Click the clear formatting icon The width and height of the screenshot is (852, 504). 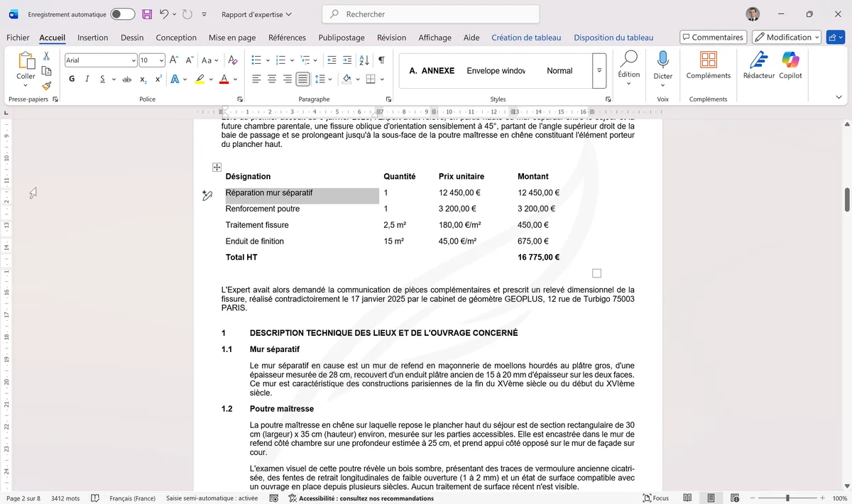(x=229, y=60)
